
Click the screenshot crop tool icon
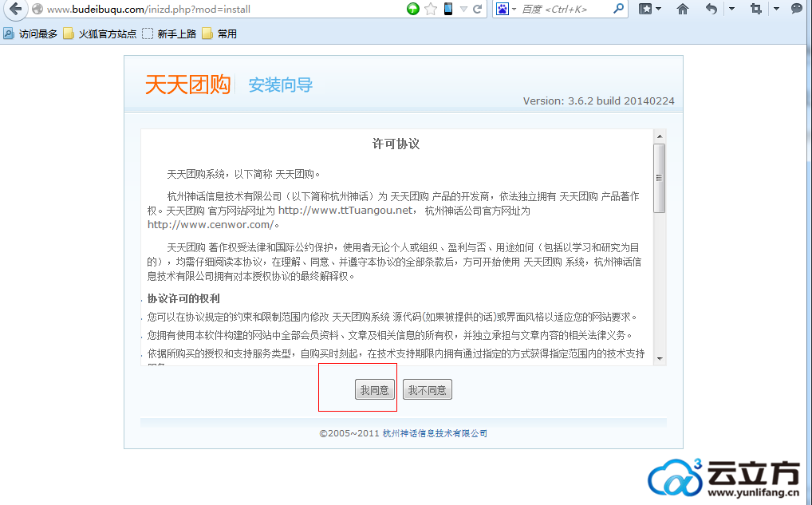756,9
